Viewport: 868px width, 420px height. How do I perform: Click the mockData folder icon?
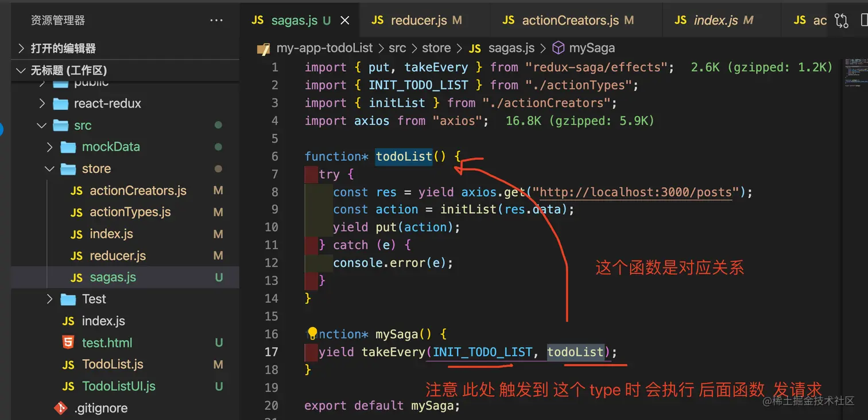click(x=68, y=147)
